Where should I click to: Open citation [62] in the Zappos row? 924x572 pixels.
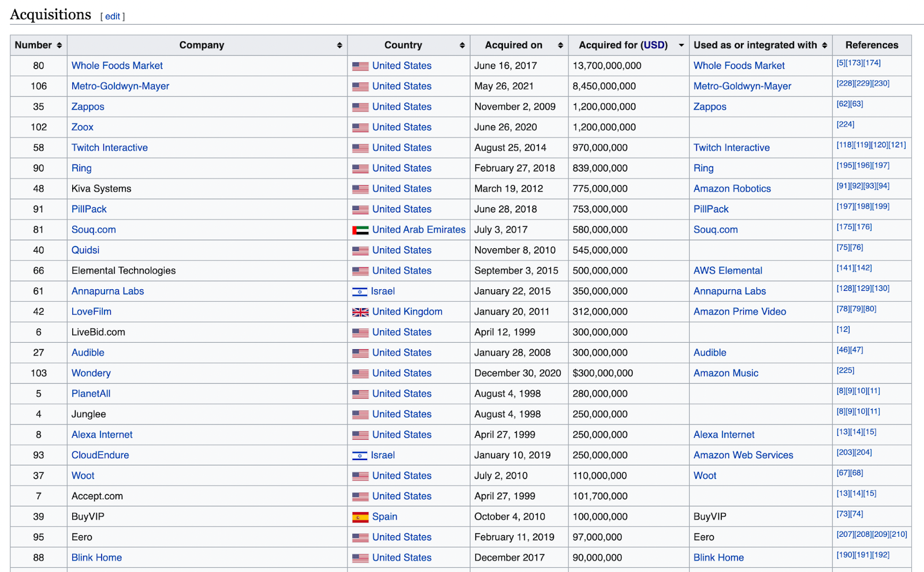pos(843,104)
